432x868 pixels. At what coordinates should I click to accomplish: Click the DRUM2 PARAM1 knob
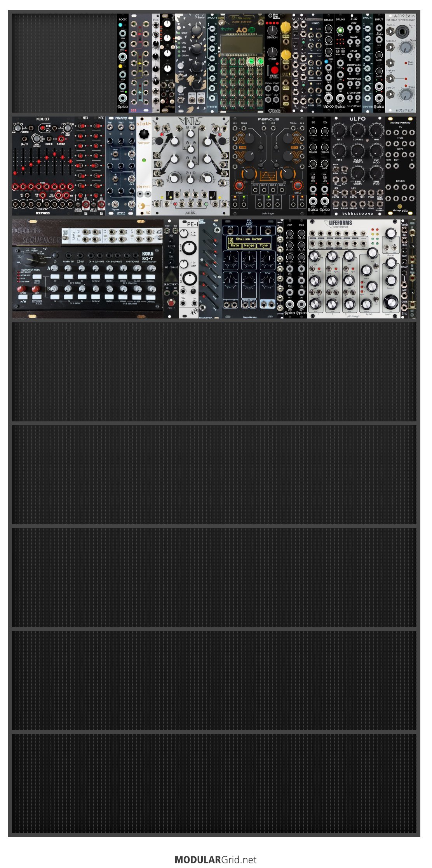click(x=329, y=28)
